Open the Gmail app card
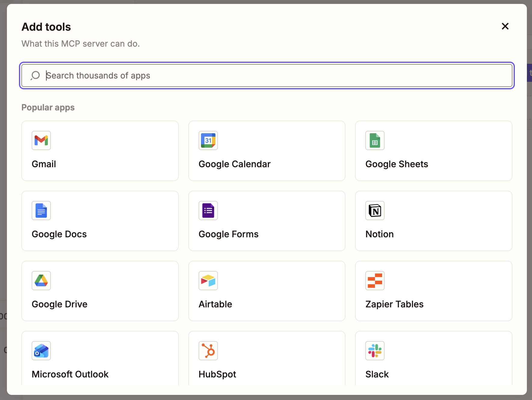The image size is (532, 400). (100, 151)
